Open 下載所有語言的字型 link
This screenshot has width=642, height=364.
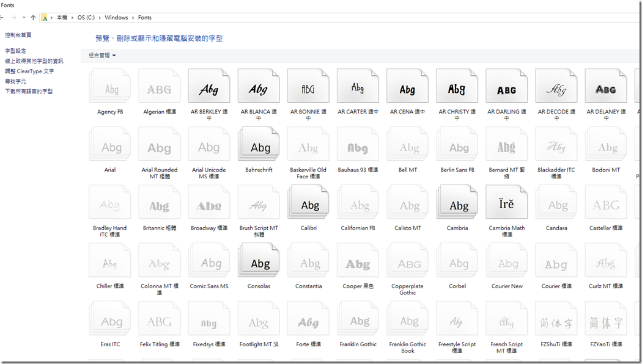point(29,91)
